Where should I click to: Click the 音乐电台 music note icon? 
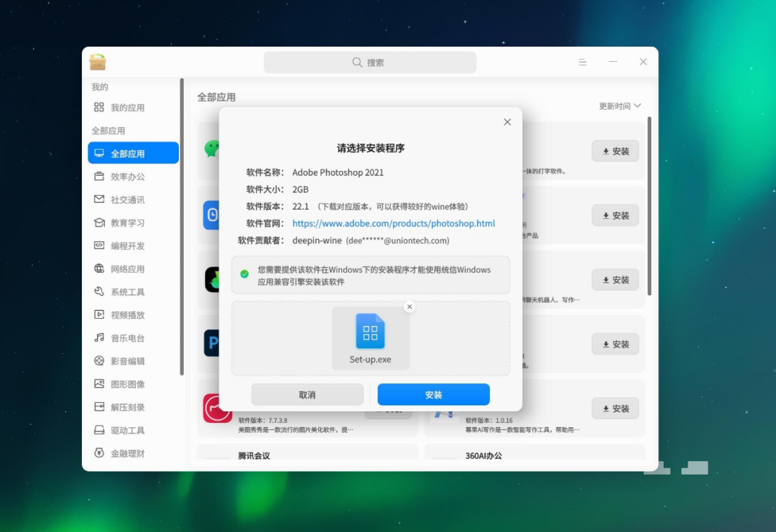[x=99, y=337]
